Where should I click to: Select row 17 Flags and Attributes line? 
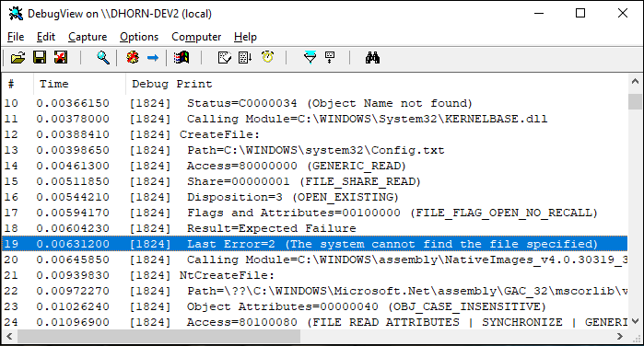coord(314,213)
